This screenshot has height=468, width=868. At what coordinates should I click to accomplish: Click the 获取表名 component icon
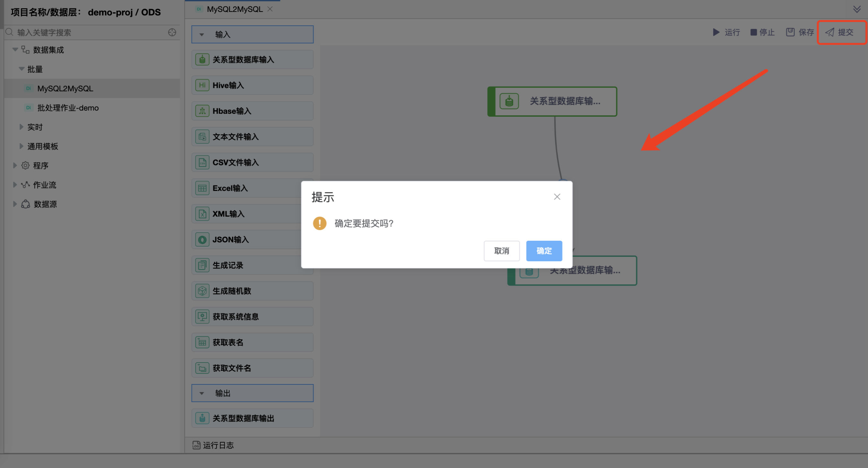[202, 342]
